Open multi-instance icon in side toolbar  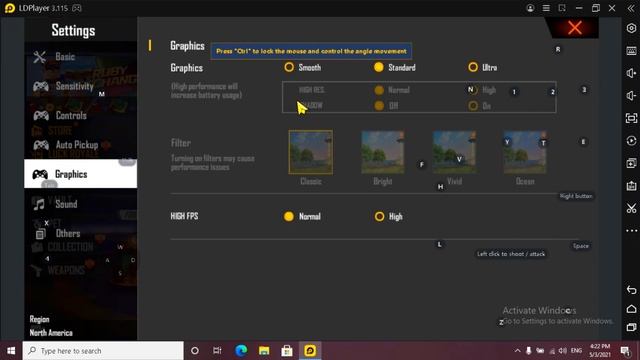(x=631, y=163)
